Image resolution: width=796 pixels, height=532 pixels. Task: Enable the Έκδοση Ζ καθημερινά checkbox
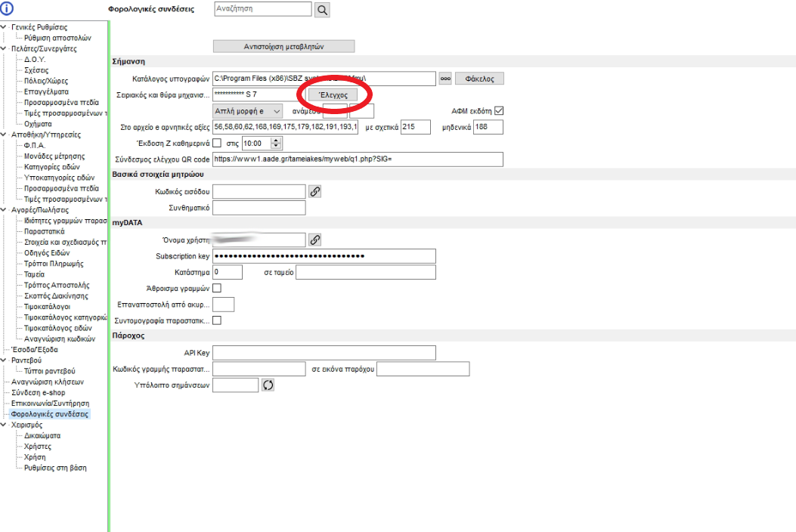click(x=218, y=143)
